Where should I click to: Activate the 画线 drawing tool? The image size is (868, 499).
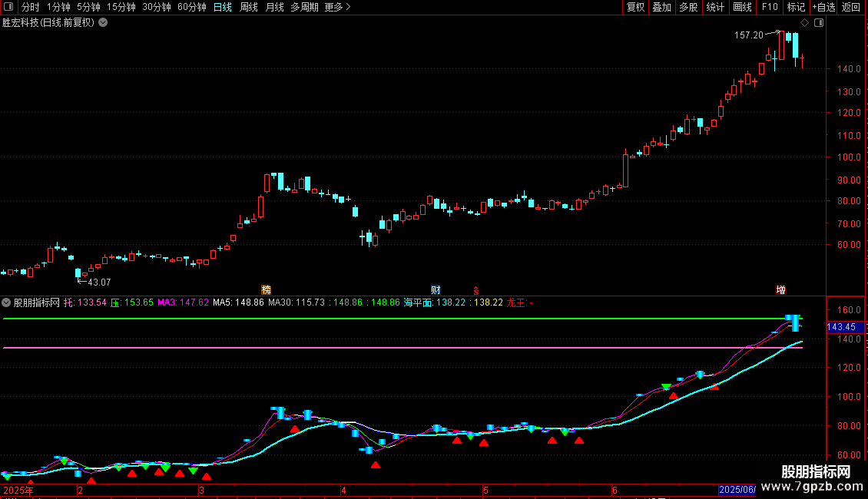[x=742, y=7]
